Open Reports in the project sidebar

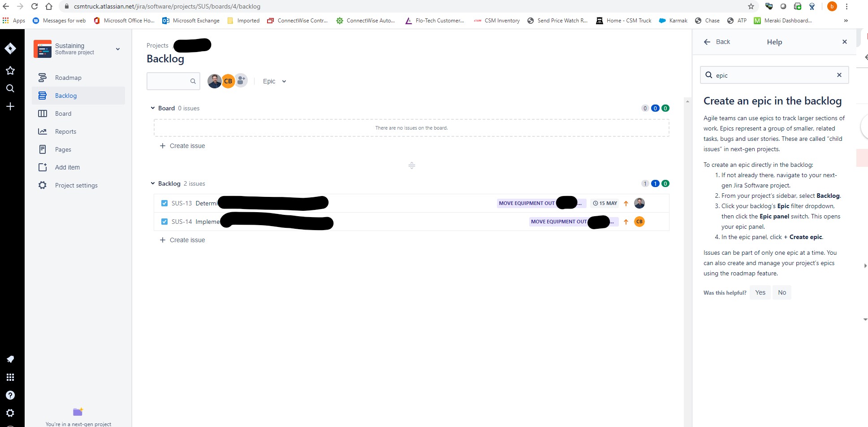pyautogui.click(x=78, y=131)
